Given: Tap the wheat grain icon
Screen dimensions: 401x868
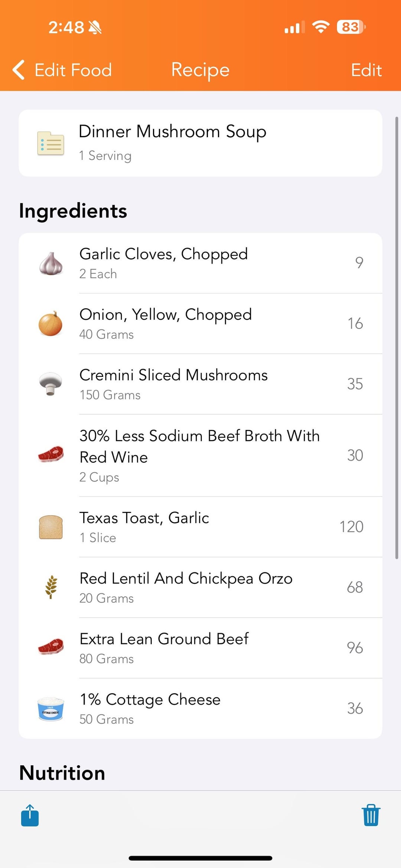Looking at the screenshot, I should [51, 587].
